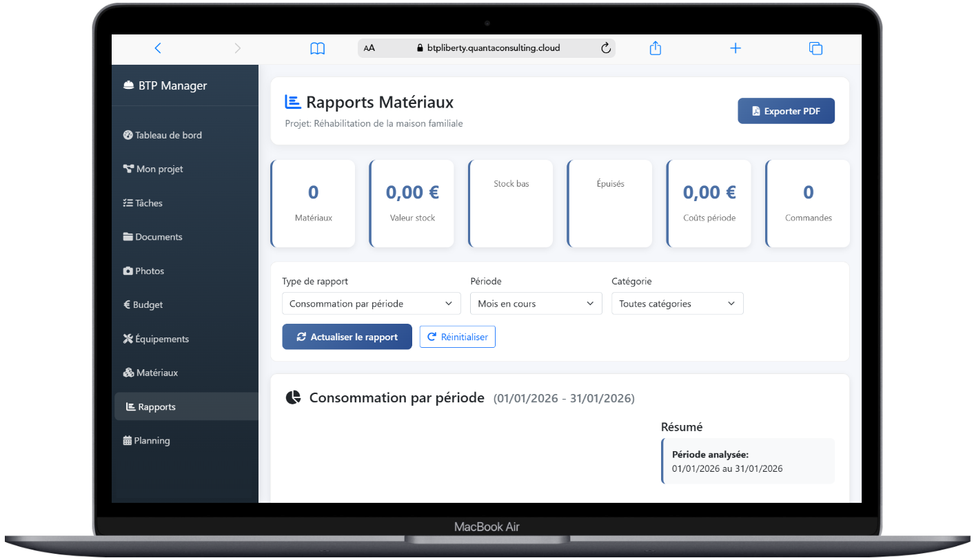Tap the AA reader text-size control

pyautogui.click(x=369, y=48)
